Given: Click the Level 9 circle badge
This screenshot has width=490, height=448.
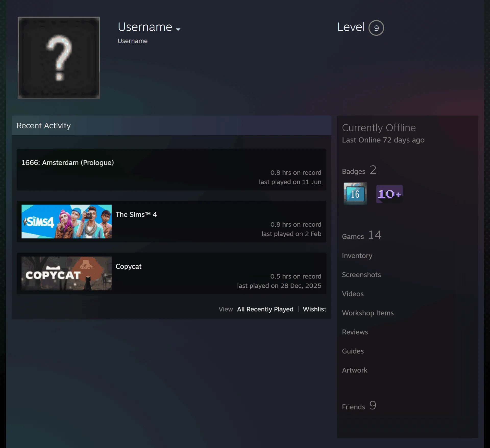Looking at the screenshot, I should click(x=376, y=28).
